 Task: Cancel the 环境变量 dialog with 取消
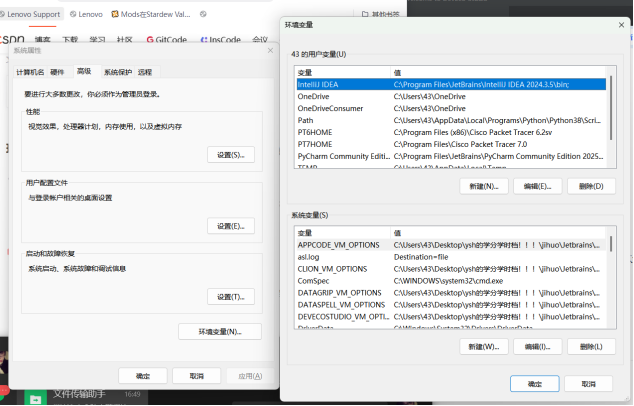pyautogui.click(x=588, y=384)
